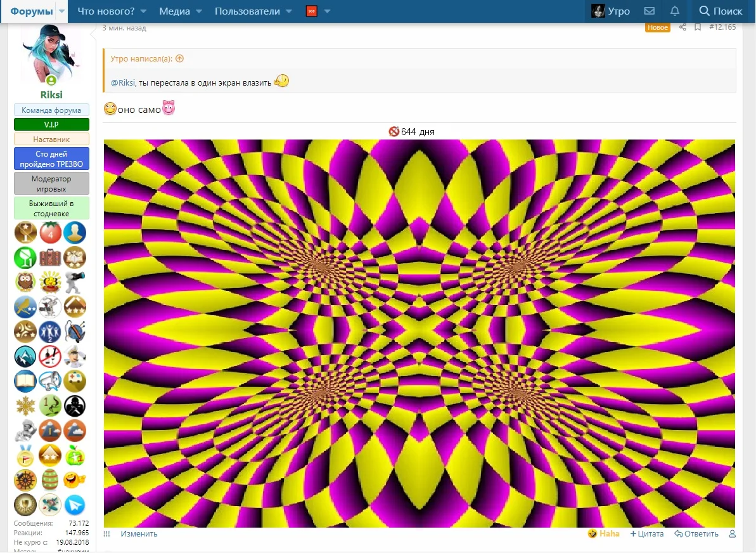Open the Утро user menu
The image size is (756, 553).
[611, 11]
